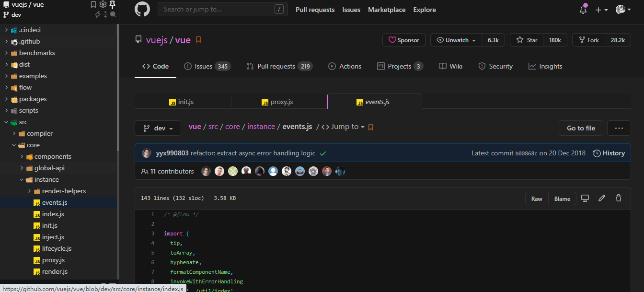Switch to the proxy.js file tab

[277, 102]
